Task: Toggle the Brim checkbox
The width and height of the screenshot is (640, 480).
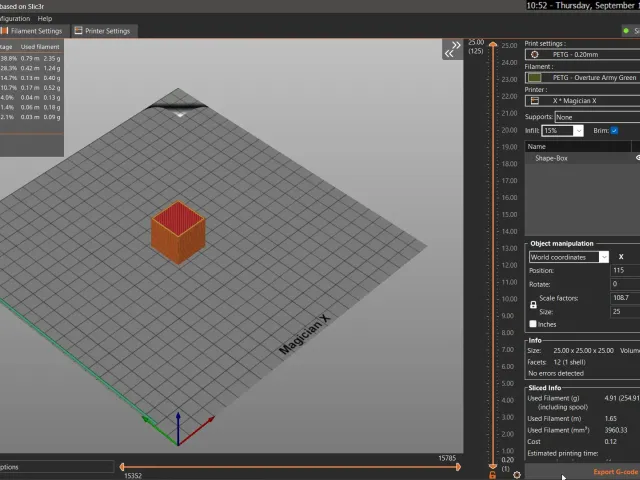Action: pos(614,131)
